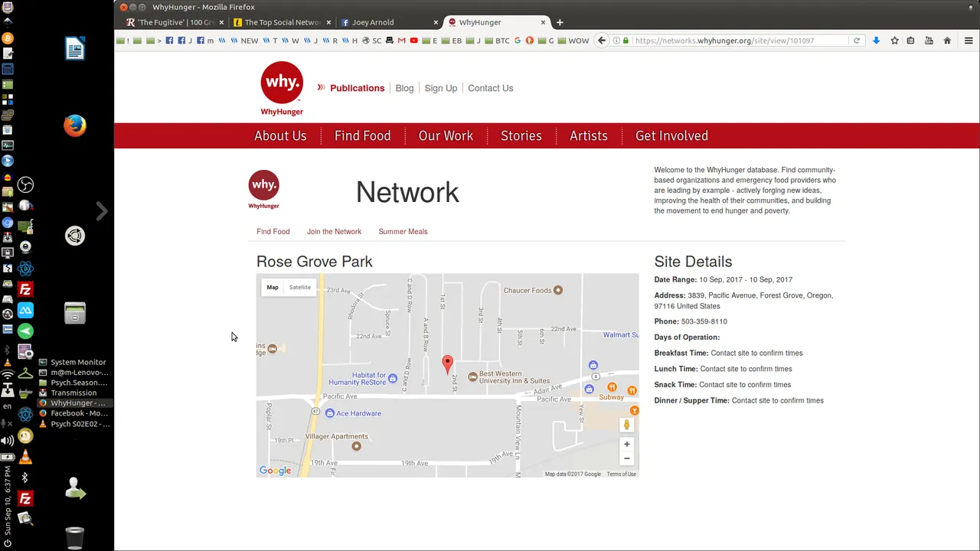
Task: Open Artists in navigation bar
Action: [x=588, y=135]
